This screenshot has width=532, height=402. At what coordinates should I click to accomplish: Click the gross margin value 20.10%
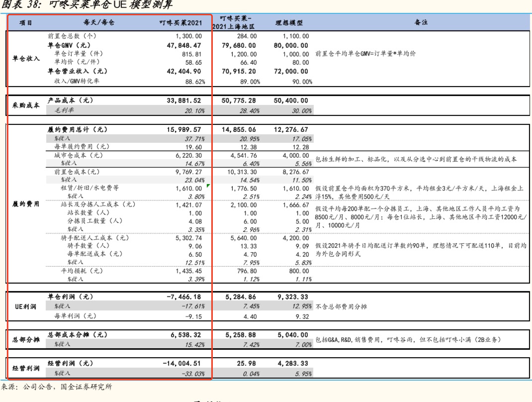(x=195, y=110)
